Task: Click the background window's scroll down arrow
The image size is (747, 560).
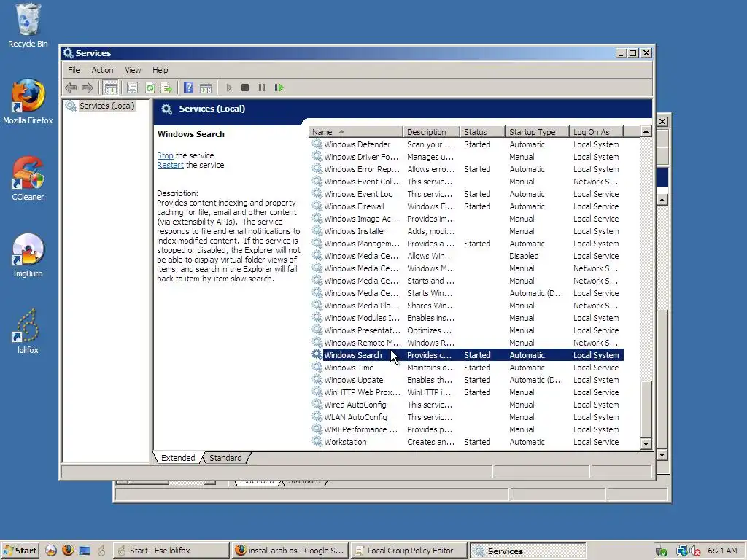Action: click(662, 455)
